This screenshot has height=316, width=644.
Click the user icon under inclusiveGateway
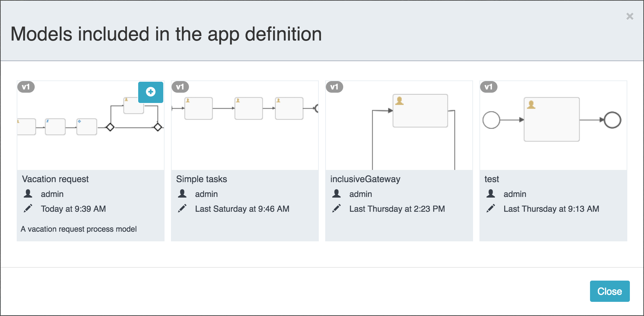[336, 194]
